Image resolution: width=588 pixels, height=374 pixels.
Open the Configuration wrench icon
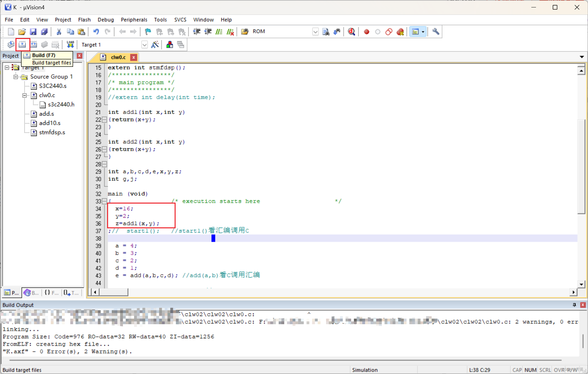(436, 32)
